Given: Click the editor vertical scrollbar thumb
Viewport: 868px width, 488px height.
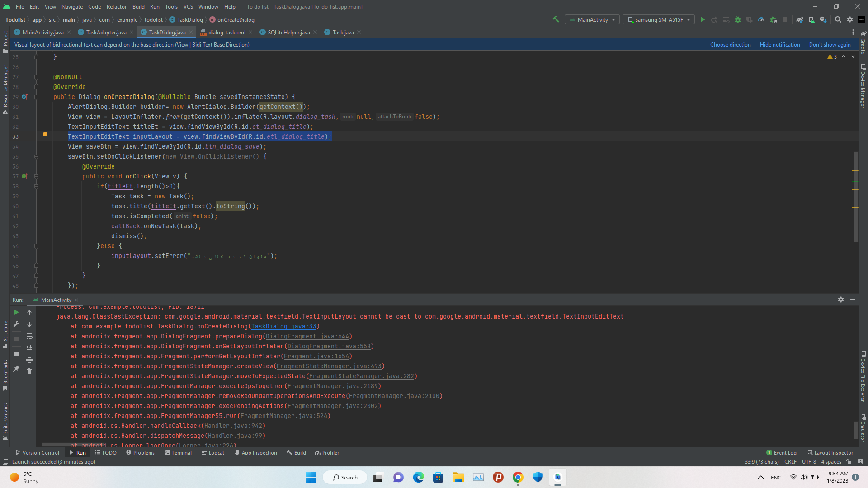Looking at the screenshot, I should pos(856,197).
